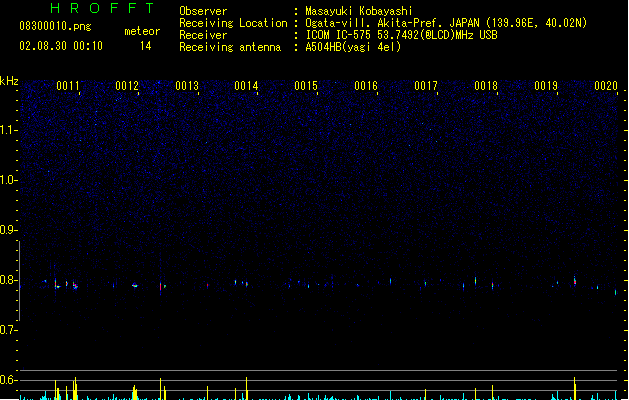Screen dimensions: 629x400
Task: Click the 0.6 kHz axis label
Action: point(8,380)
